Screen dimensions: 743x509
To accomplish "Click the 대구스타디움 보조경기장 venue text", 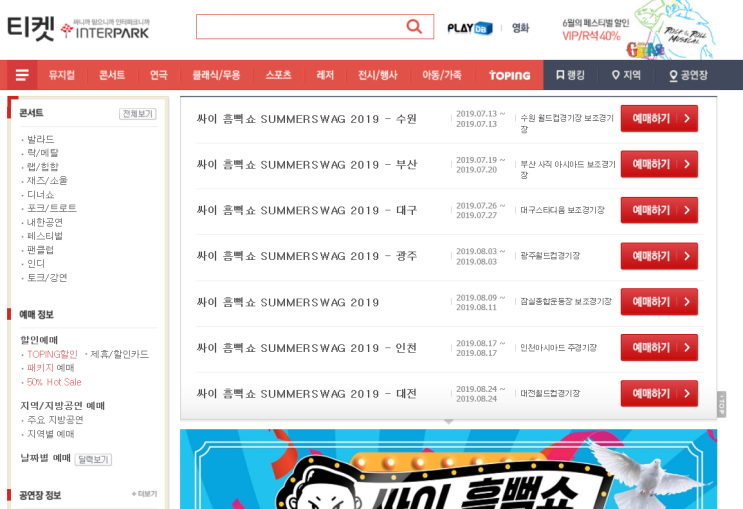I will (562, 210).
